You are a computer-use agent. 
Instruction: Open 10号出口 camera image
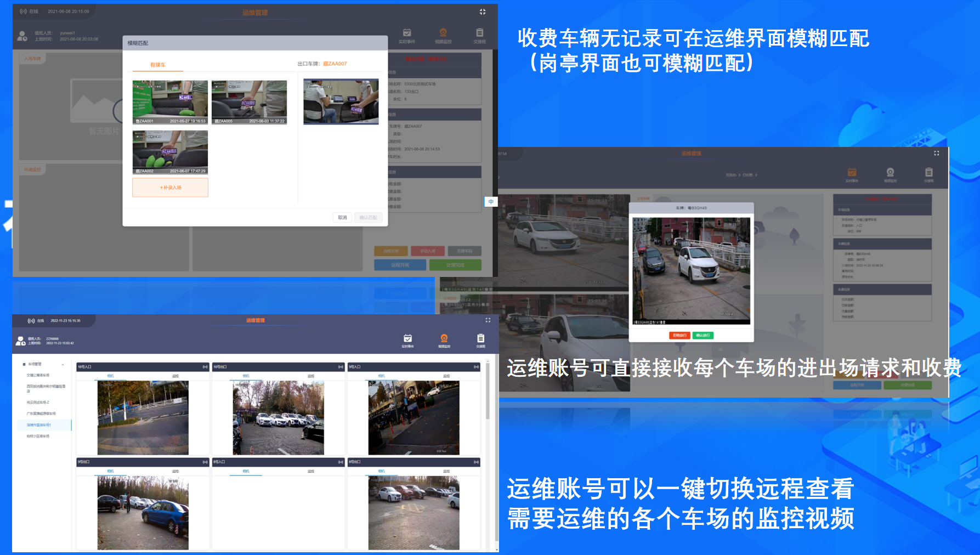coord(279,418)
